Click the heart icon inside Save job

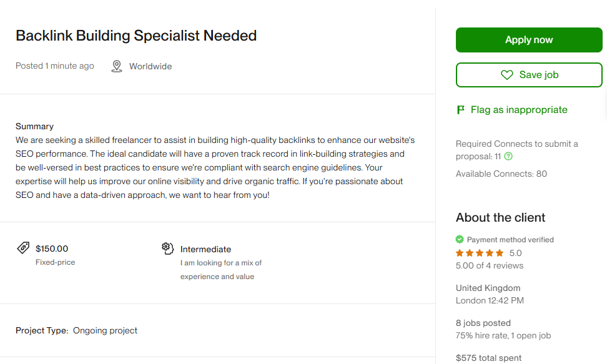(506, 74)
